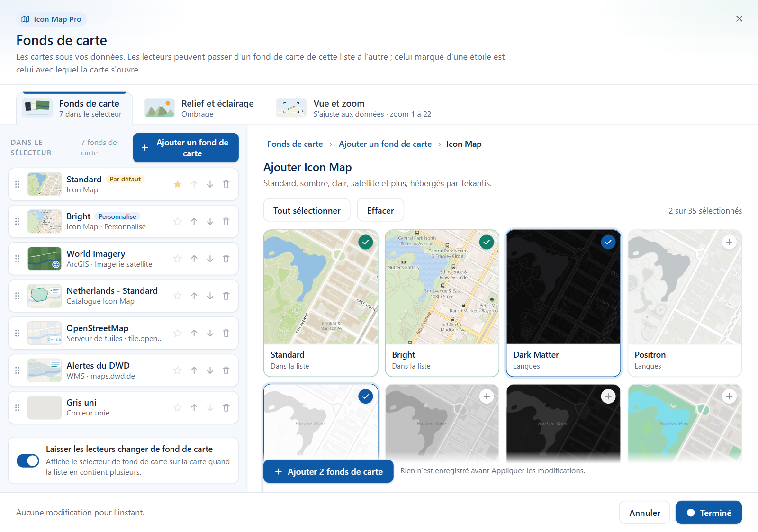Toggle letting readers change the basemap
The image size is (758, 532).
(28, 460)
